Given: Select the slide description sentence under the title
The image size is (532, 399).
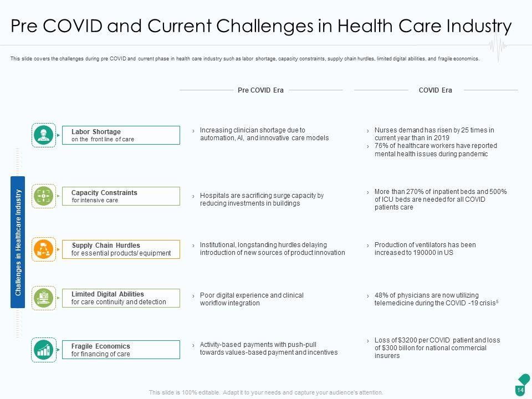Looking at the screenshot, I should coord(245,59).
